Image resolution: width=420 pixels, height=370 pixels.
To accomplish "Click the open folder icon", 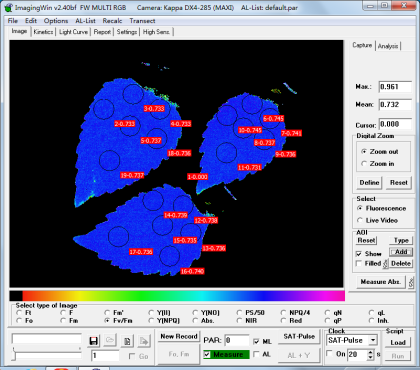I will coord(110,341).
